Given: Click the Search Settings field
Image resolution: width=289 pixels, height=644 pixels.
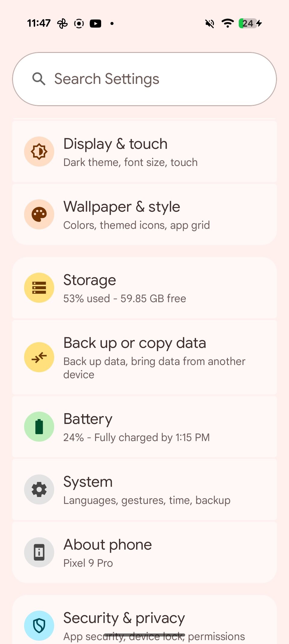Looking at the screenshot, I should [x=157, y=79].
